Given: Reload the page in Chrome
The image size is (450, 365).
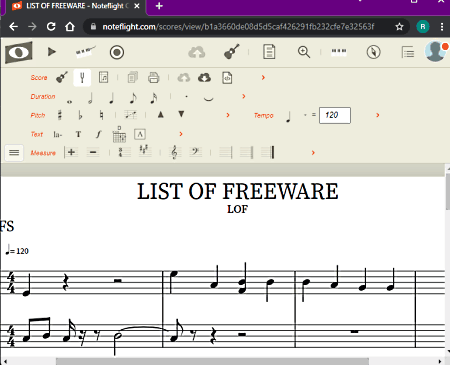Looking at the screenshot, I should point(51,26).
